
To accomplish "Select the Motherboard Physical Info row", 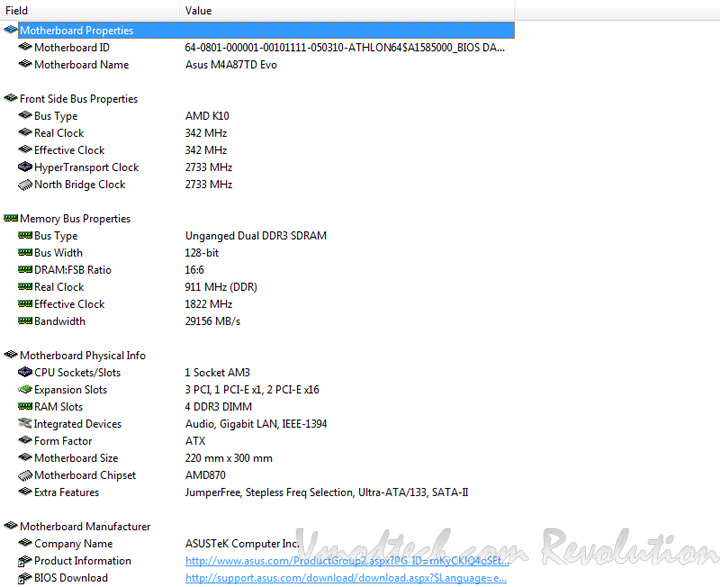I will coord(83,356).
